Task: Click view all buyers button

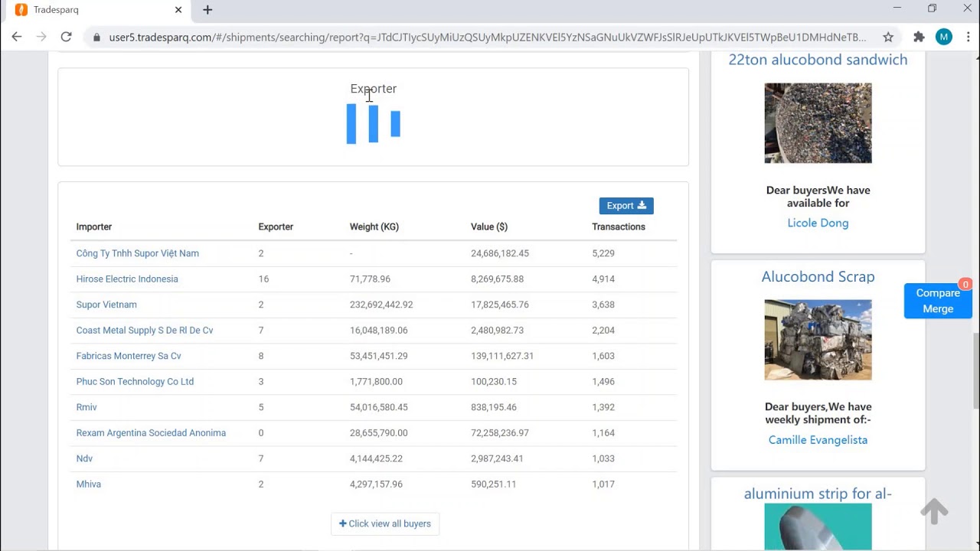Action: (385, 523)
